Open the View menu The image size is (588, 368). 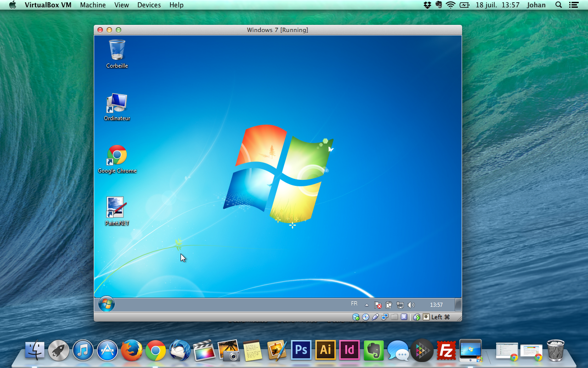click(x=122, y=5)
